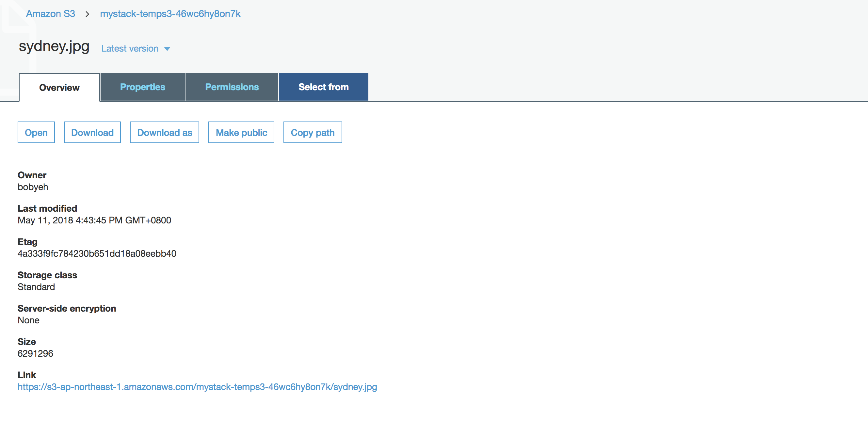Click the Etag hash value
Screen dimensions: 868x422
click(x=97, y=253)
